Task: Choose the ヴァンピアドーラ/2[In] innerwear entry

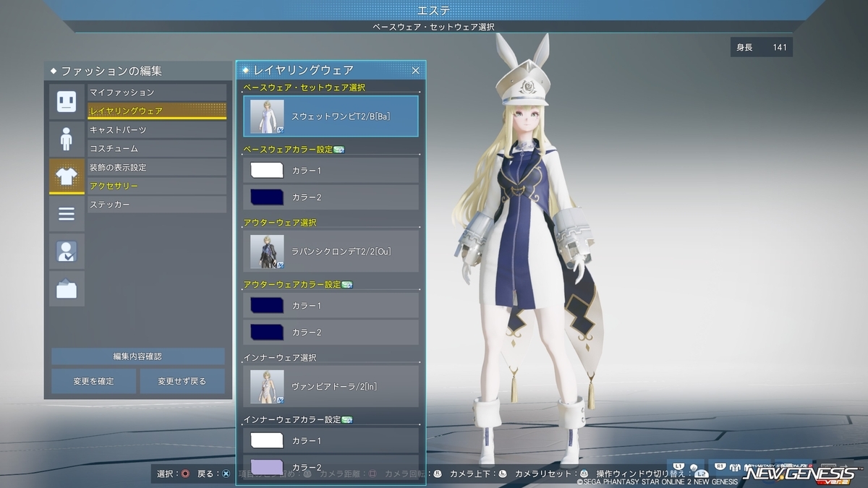Action: 331,386
